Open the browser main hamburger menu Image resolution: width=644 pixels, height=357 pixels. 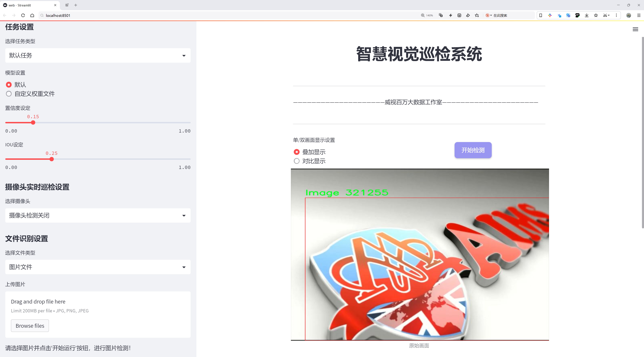click(x=639, y=15)
